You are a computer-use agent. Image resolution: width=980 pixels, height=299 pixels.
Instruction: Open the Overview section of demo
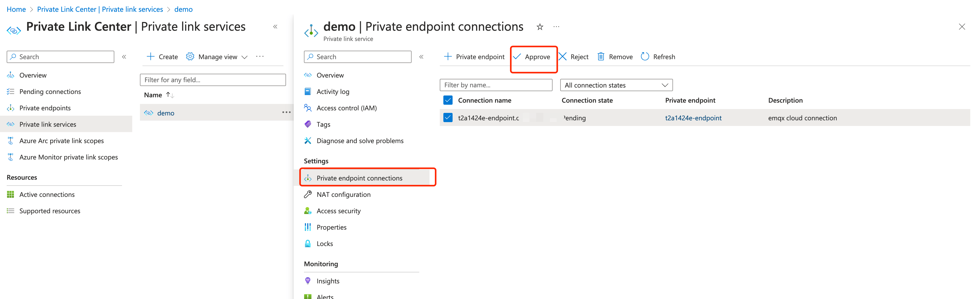click(330, 75)
